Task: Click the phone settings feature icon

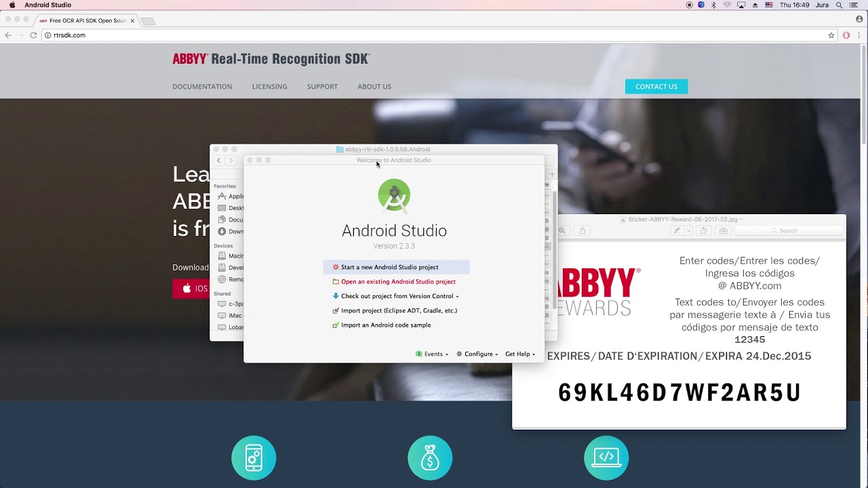Action: 254,457
